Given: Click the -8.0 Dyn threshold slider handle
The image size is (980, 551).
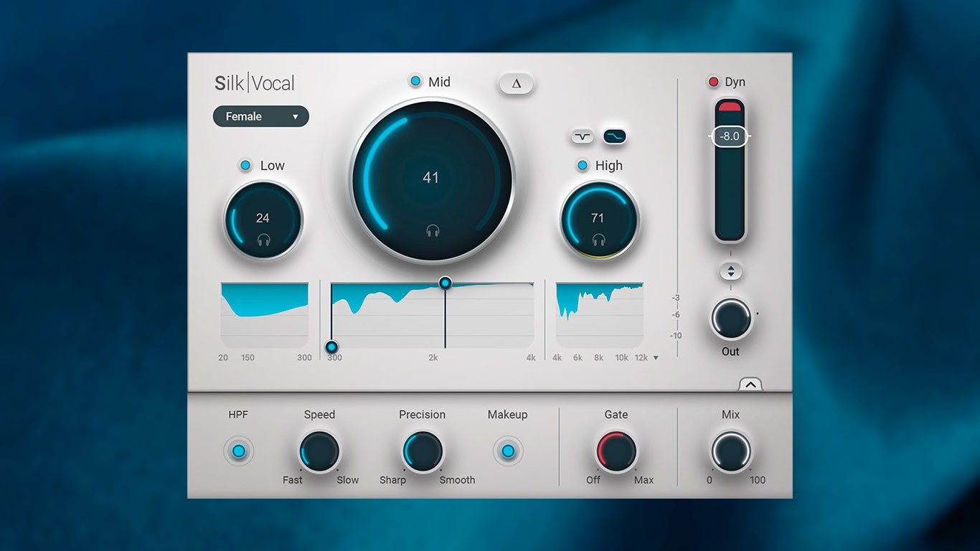Looking at the screenshot, I should click(x=730, y=136).
